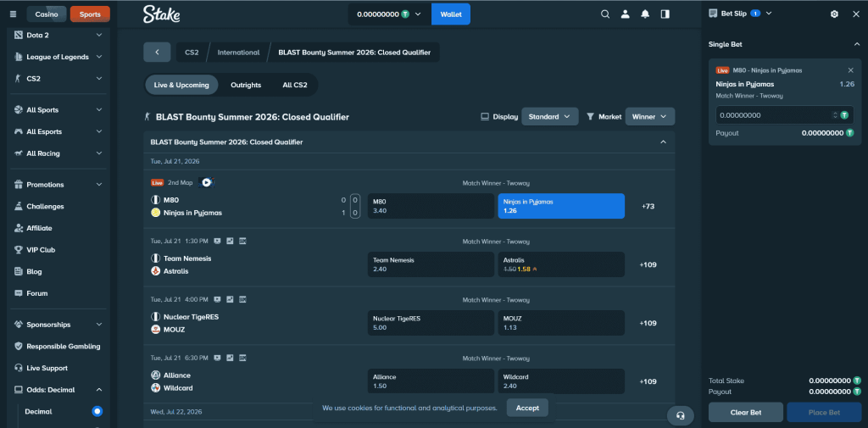This screenshot has height=428, width=868.
Task: Open the rightmost header icon for Team Nemesis match
Action: (242, 241)
